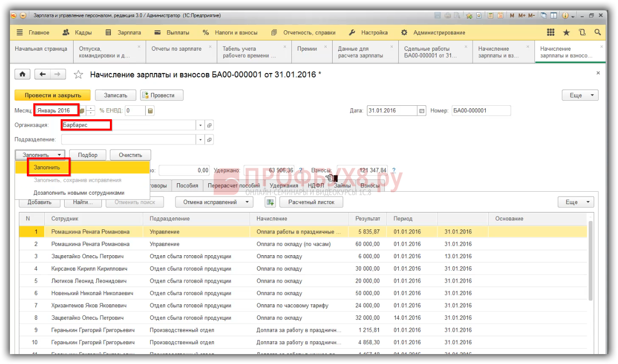Open the Отчетность, справки section

click(304, 33)
